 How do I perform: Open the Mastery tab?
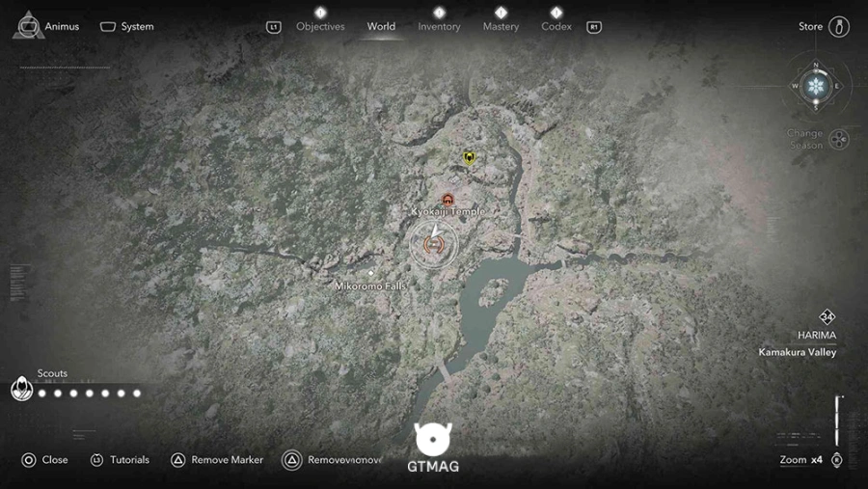(x=501, y=26)
